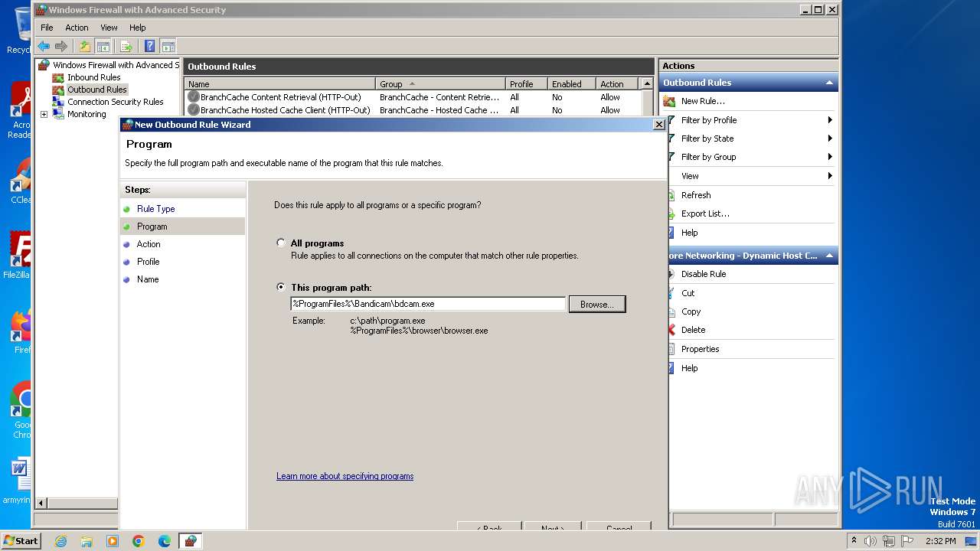Viewport: 980px width, 551px height.
Task: Click the Back arrow toolbar icon
Action: (x=44, y=46)
